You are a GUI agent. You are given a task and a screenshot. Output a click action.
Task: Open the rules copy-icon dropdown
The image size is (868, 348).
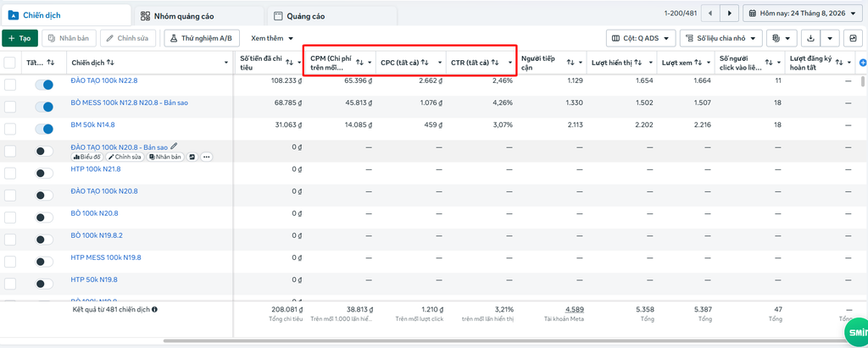click(x=782, y=38)
